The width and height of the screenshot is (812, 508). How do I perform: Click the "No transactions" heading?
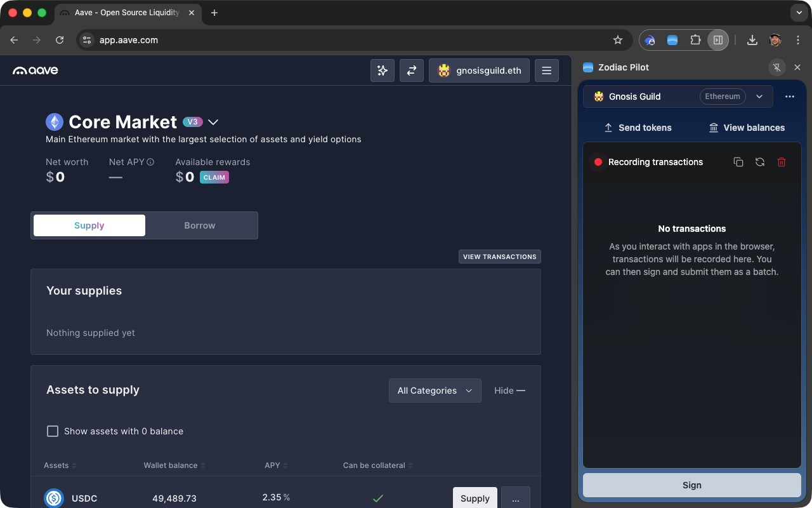pos(692,229)
